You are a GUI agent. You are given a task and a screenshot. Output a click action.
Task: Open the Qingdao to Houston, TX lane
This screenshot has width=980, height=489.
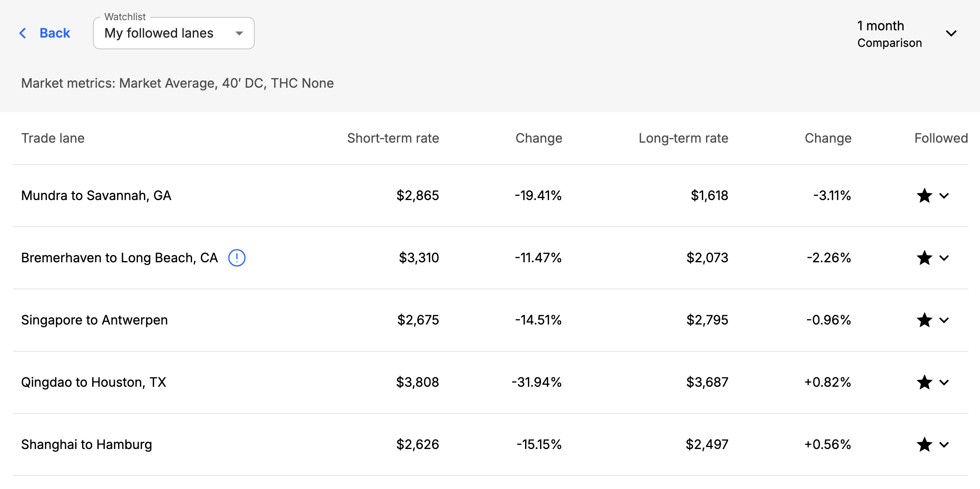[x=94, y=382]
